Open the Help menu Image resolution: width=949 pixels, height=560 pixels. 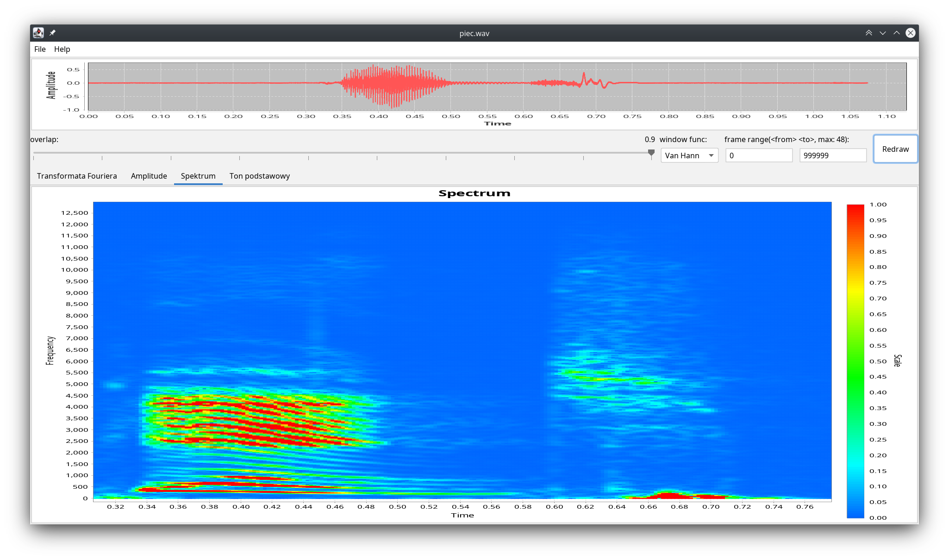click(62, 49)
